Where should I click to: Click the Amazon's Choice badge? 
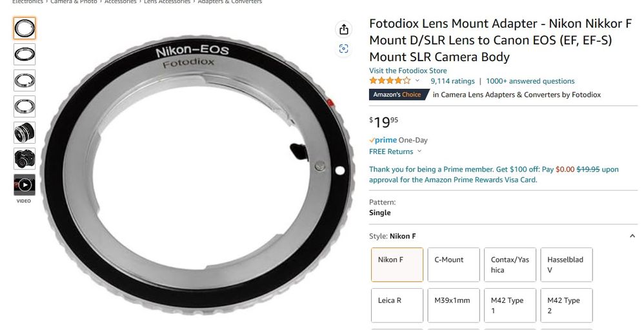point(397,95)
